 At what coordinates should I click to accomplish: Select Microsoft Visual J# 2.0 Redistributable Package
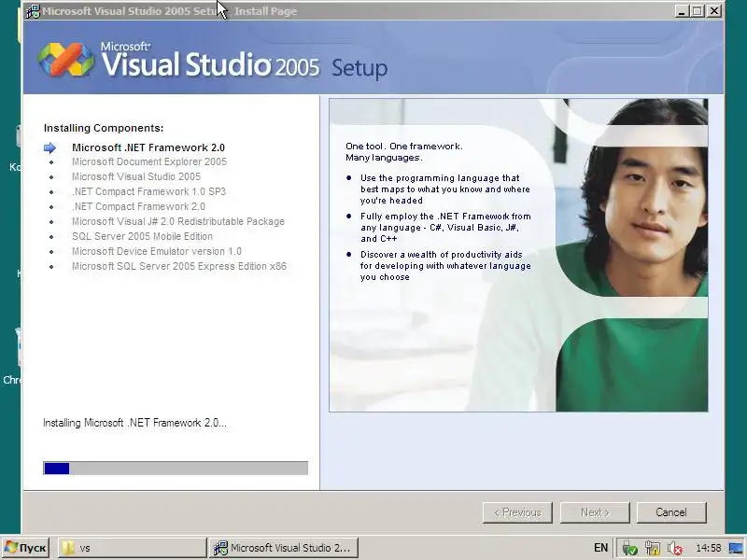point(178,221)
